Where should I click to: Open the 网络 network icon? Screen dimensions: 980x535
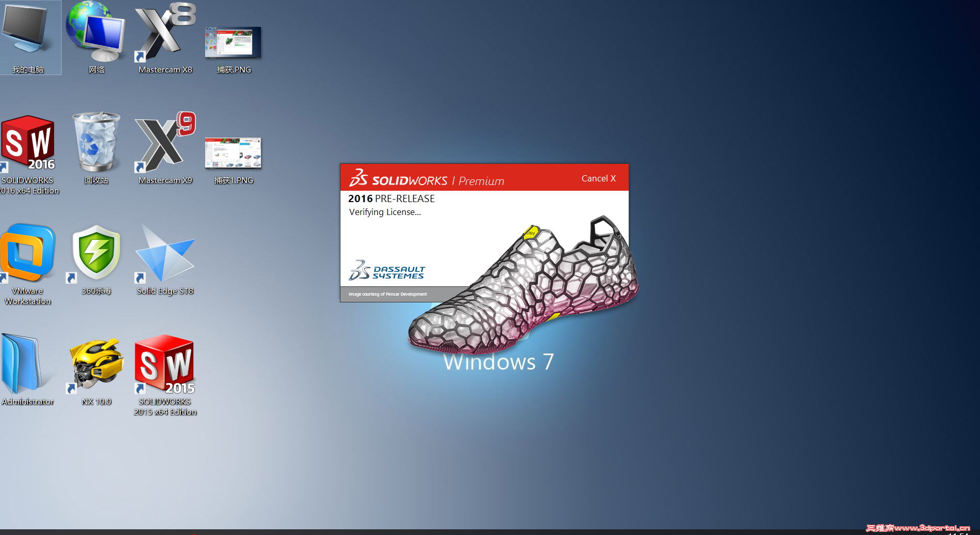pyautogui.click(x=96, y=37)
